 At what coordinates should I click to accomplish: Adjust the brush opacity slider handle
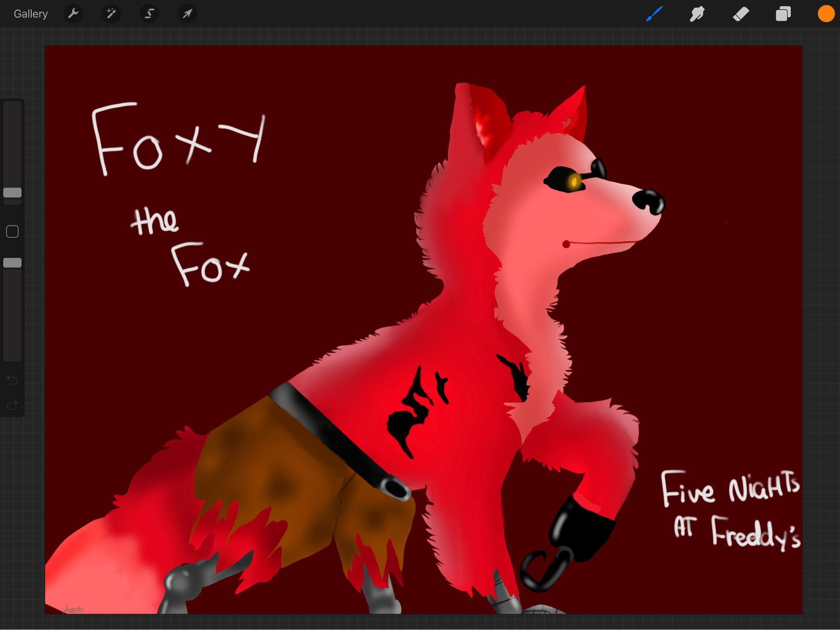12,263
